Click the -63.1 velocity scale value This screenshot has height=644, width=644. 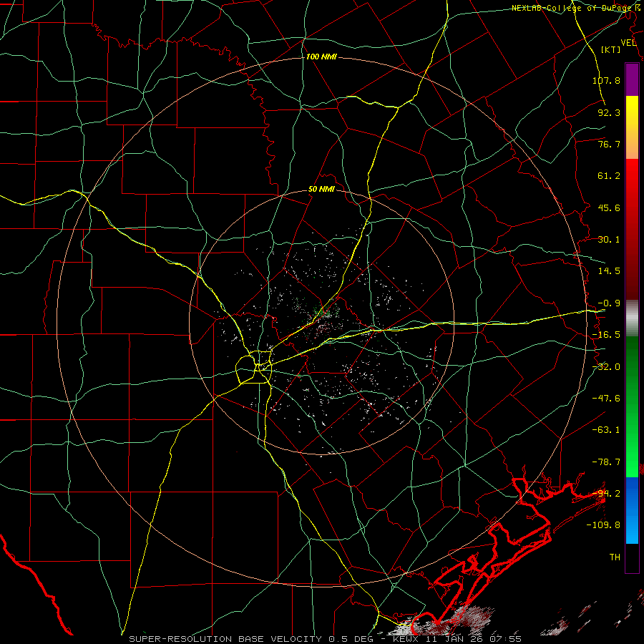point(606,430)
